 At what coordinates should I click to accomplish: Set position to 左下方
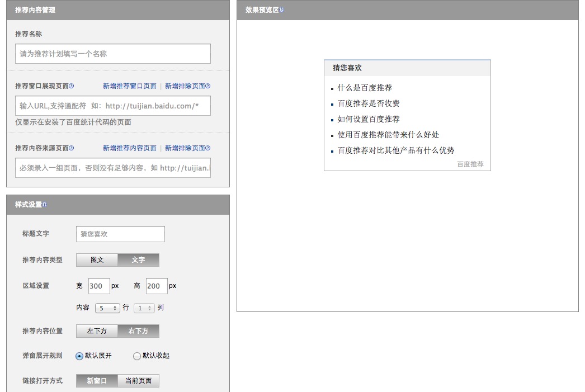[x=97, y=331]
